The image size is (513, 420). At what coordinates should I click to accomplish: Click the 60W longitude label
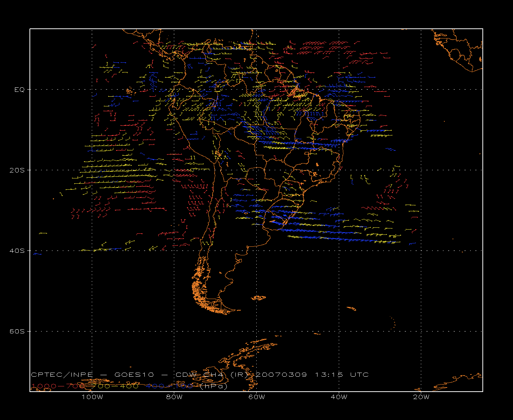(x=257, y=397)
